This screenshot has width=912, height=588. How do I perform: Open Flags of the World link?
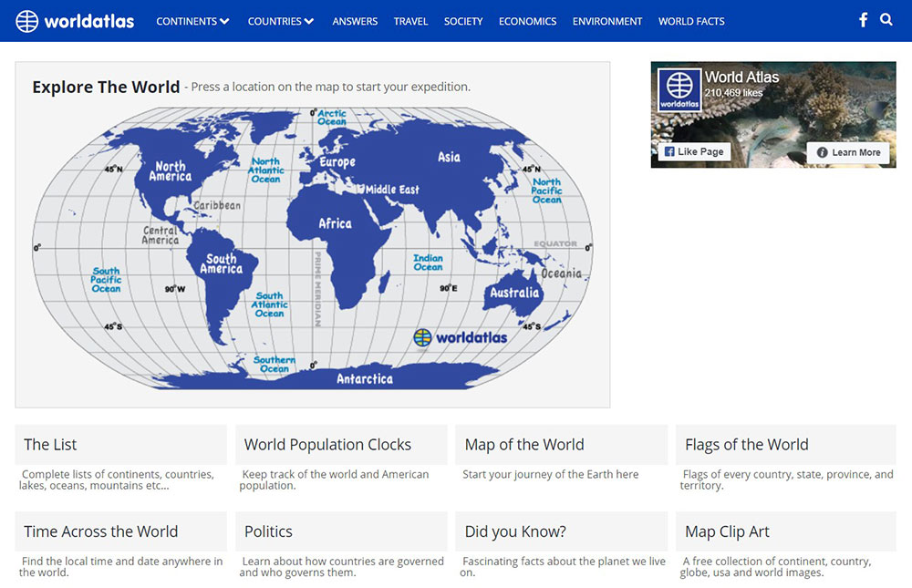[x=746, y=445]
